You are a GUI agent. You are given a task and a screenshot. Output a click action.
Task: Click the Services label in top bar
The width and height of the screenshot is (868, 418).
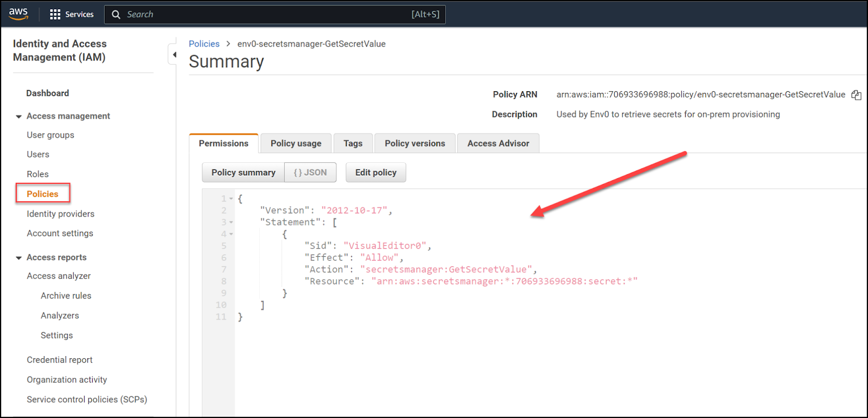pos(79,15)
